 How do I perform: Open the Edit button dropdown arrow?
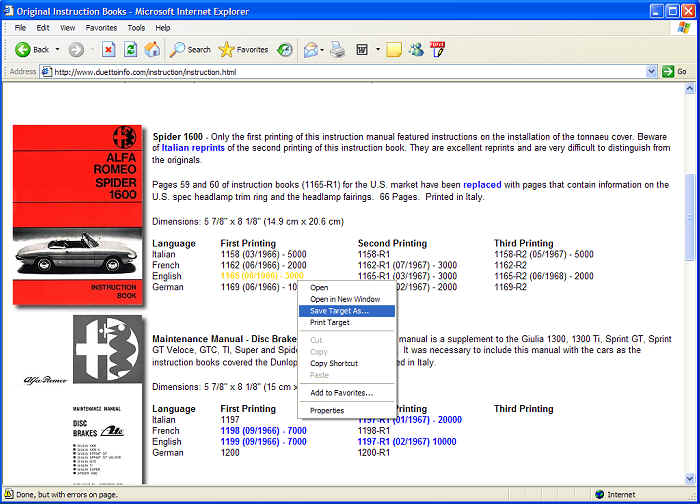378,50
